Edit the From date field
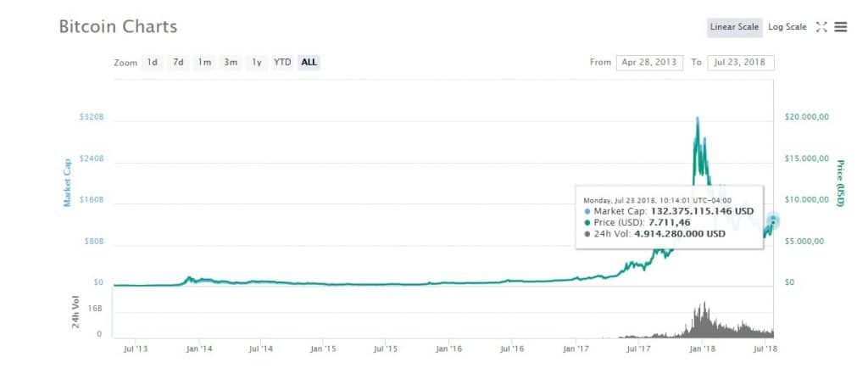This screenshot has height=379, width=868. (x=649, y=62)
